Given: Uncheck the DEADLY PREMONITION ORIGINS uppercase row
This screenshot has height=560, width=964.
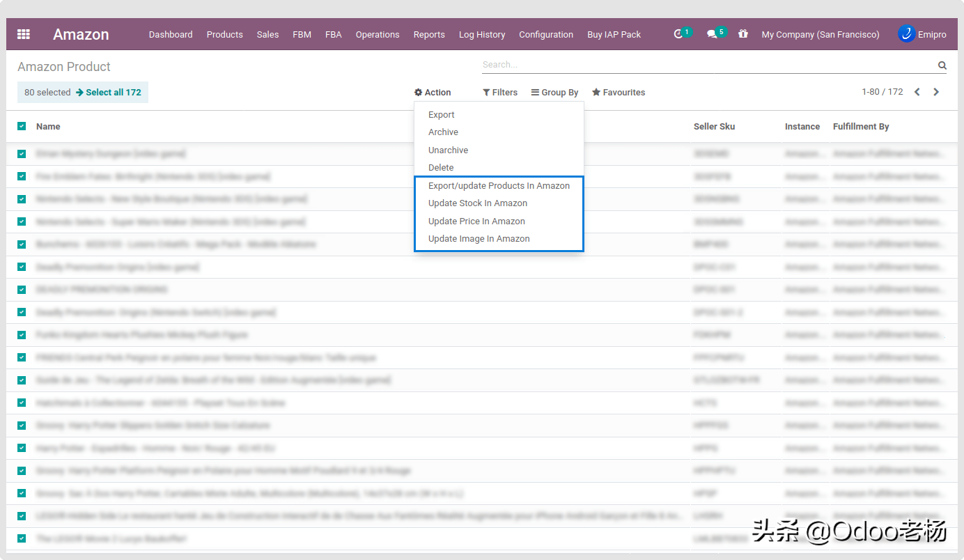Looking at the screenshot, I should (x=22, y=289).
